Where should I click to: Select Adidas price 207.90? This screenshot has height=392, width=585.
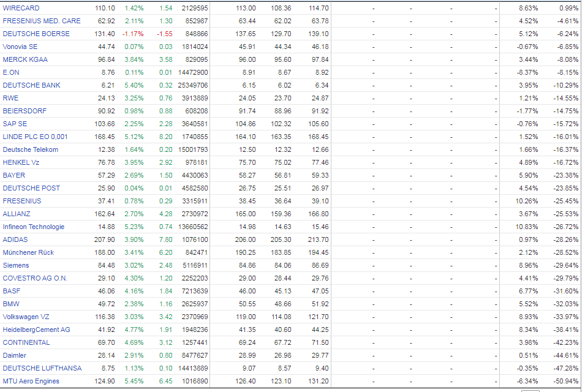(105, 240)
